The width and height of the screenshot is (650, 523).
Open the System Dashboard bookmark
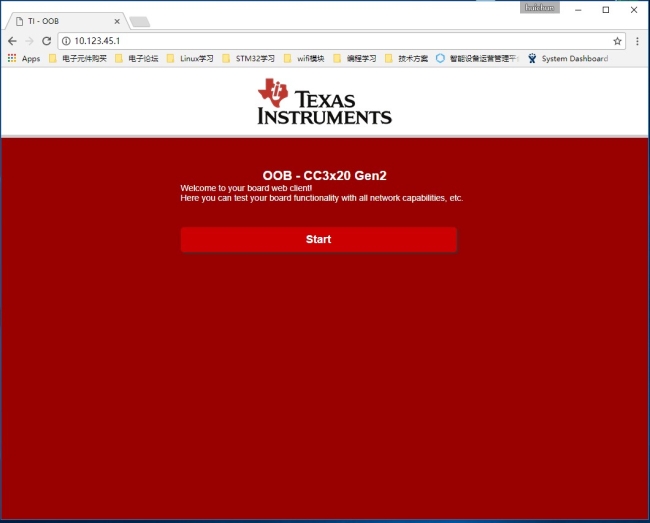pyautogui.click(x=567, y=58)
